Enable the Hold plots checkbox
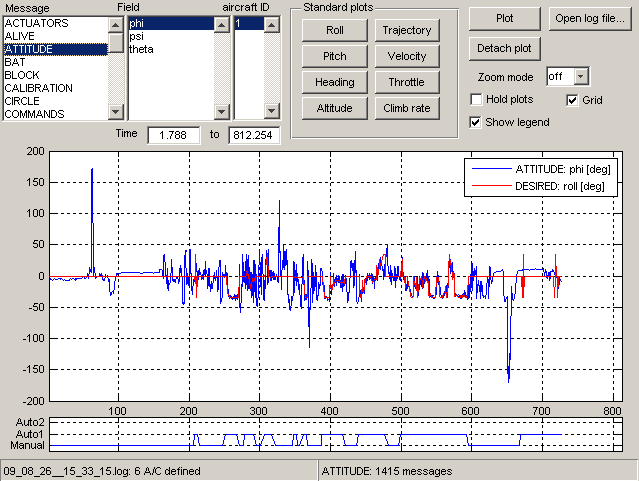 pos(476,99)
